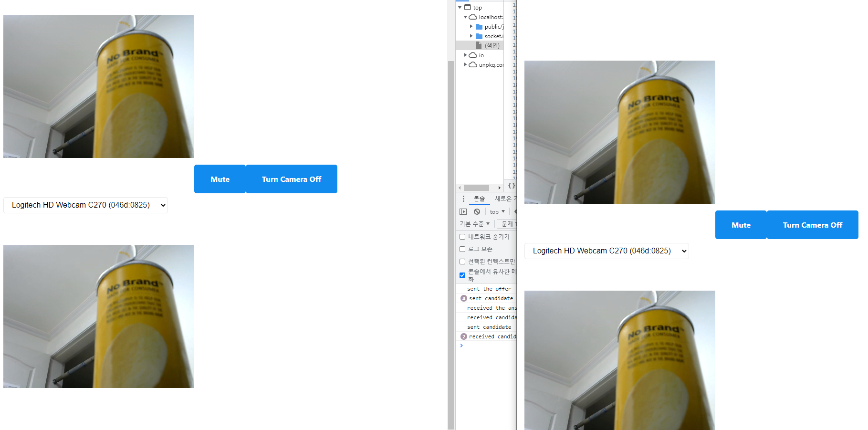Click the badge 2 on received candidate
This screenshot has width=868, height=430.
463,336
